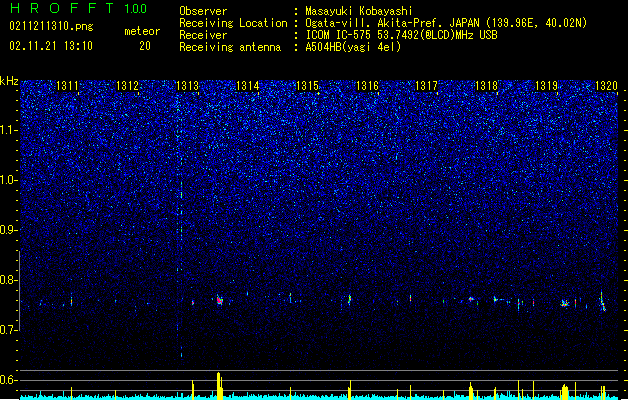
Task: Click the strong red meteor echo after 1313
Action: click(219, 300)
